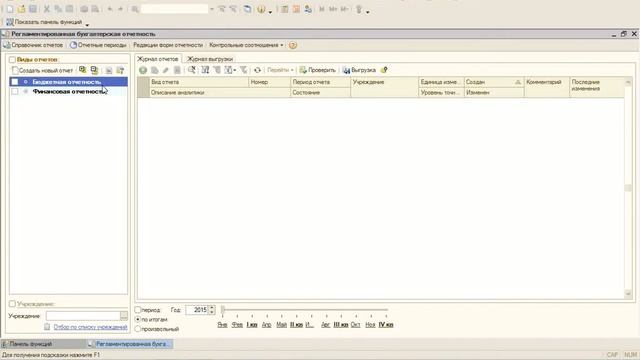The height and width of the screenshot is (360, 640).
Task: Click the expand-all tree icon in left panel
Action: (82, 70)
